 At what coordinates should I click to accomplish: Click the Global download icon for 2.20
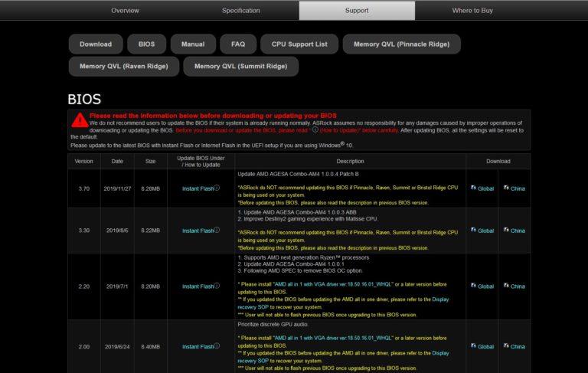tap(473, 285)
